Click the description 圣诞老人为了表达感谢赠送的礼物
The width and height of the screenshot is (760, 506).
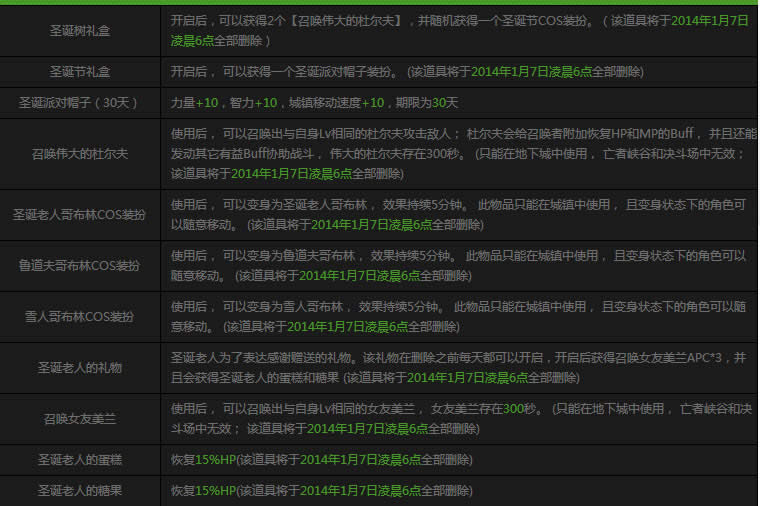point(458,368)
